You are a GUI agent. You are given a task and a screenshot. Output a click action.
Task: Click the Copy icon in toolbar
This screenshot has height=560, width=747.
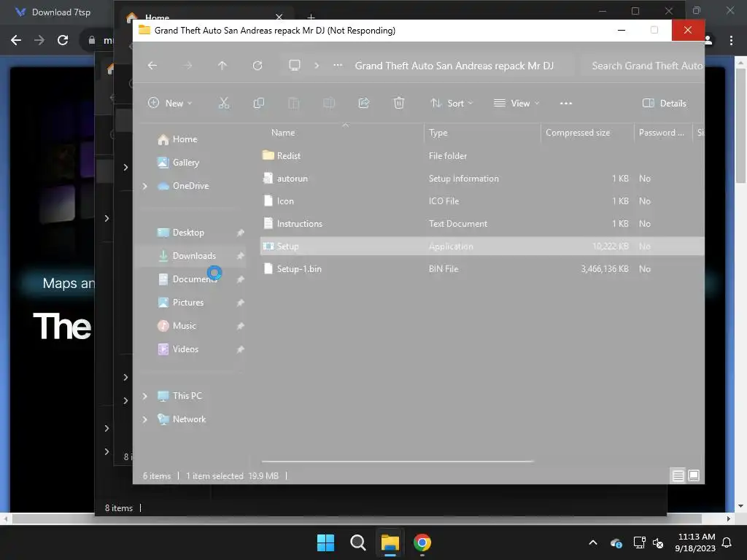click(x=259, y=103)
